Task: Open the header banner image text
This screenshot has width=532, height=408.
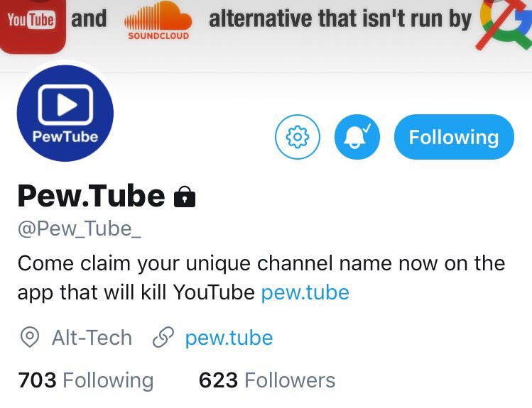Action: tap(340, 18)
